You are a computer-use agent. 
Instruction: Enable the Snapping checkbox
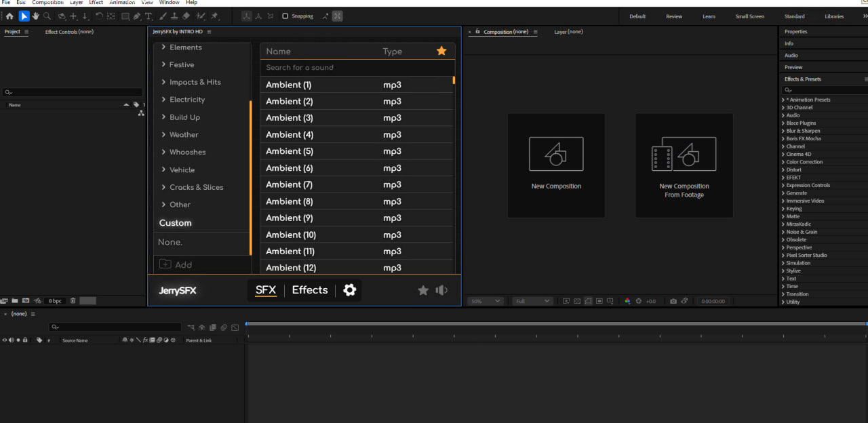coord(285,16)
